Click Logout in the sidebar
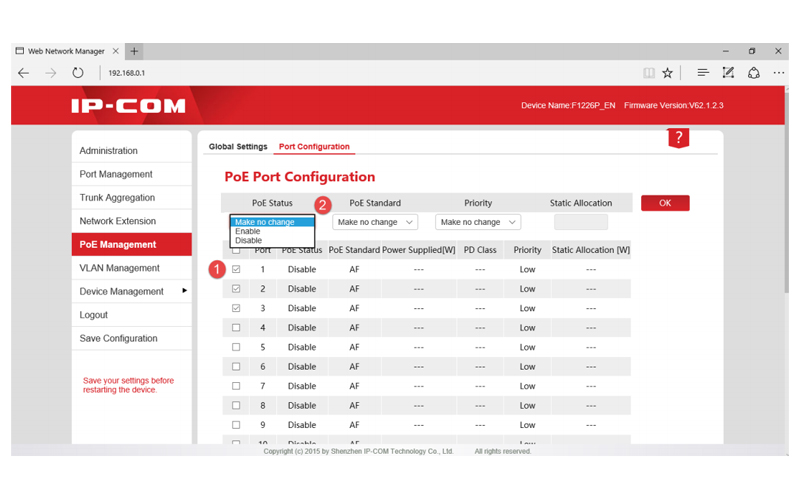The width and height of the screenshot is (800, 500). click(132, 315)
